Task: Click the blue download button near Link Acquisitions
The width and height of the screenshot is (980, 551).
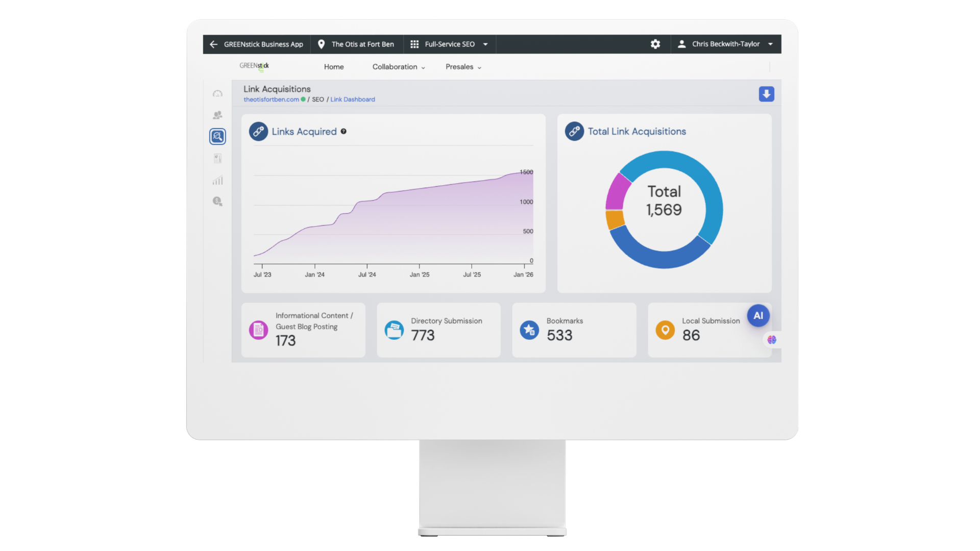Action: coord(766,94)
